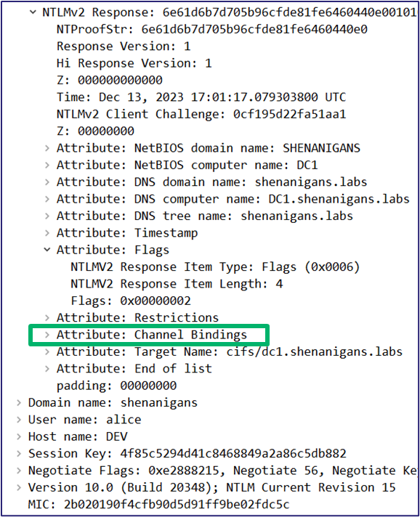Collapse the NTLMv2 Response tree node
Viewport: 420px width, 517px height.
(33, 12)
